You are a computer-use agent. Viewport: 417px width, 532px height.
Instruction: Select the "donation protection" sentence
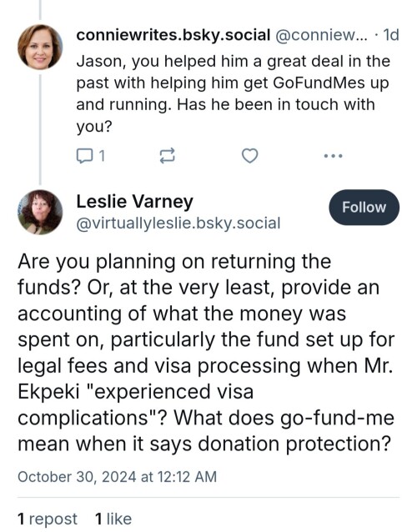tap(205, 431)
